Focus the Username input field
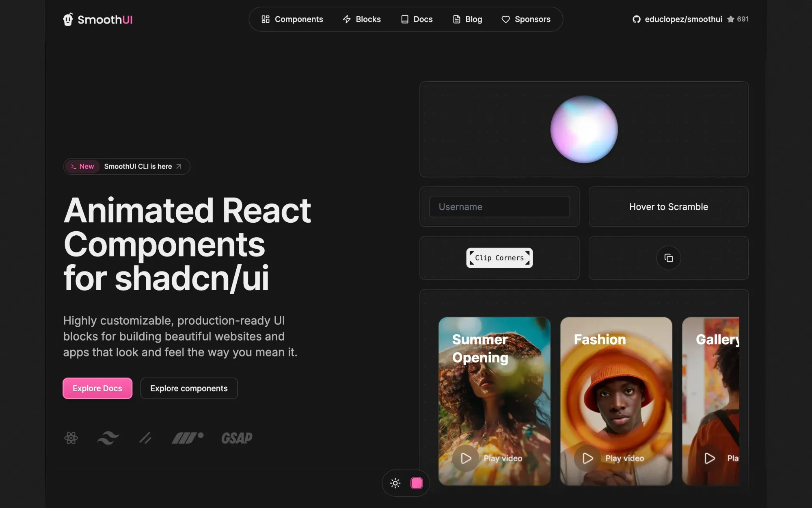The width and height of the screenshot is (812, 508). (x=499, y=207)
